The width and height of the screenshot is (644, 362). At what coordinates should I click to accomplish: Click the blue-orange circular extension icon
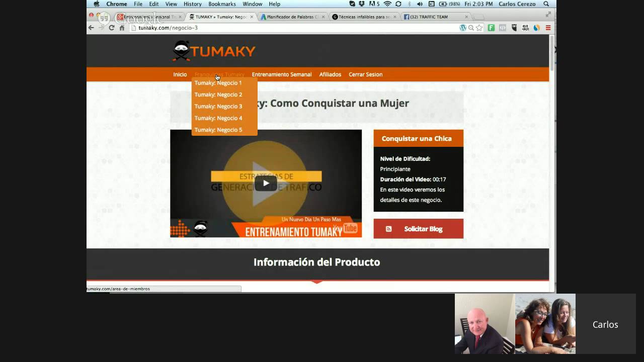[537, 28]
